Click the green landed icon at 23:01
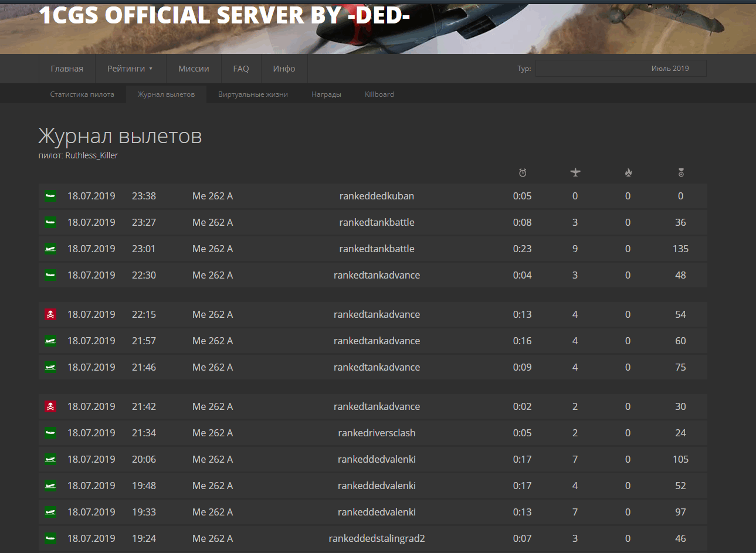The image size is (756, 553). pyautogui.click(x=50, y=249)
